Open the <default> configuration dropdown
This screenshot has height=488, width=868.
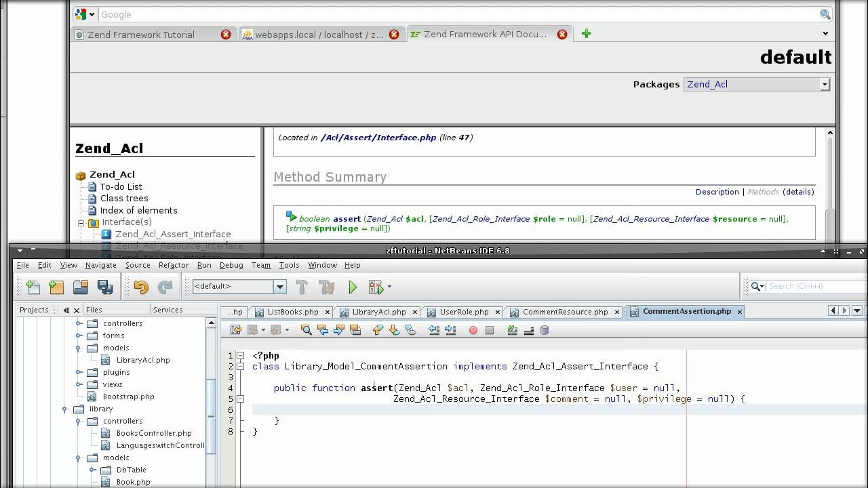coord(279,287)
